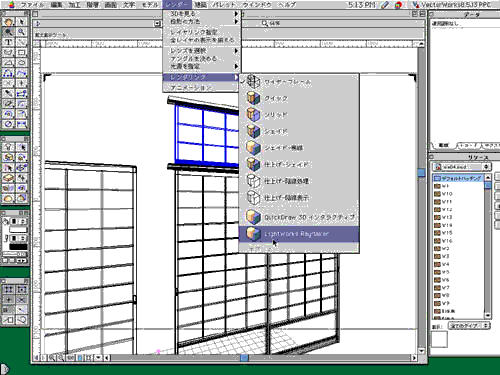Open the pen style popup in attributes palette

pyautogui.click(x=19, y=238)
